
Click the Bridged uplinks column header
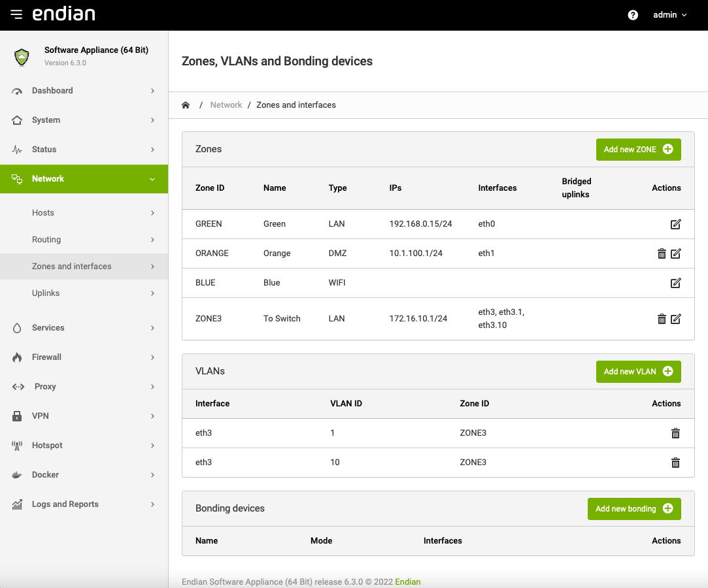[x=576, y=188]
